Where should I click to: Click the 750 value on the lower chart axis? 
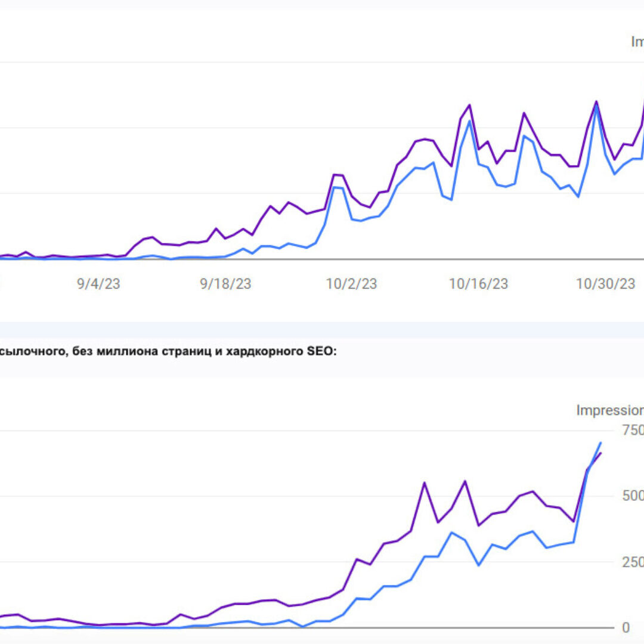[632, 431]
